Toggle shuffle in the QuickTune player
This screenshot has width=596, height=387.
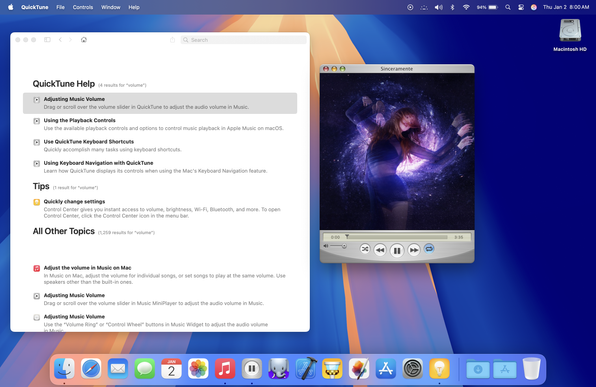click(365, 249)
